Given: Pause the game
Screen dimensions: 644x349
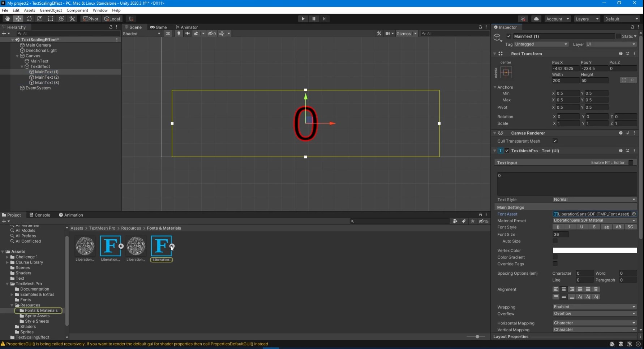Looking at the screenshot, I should click(314, 19).
